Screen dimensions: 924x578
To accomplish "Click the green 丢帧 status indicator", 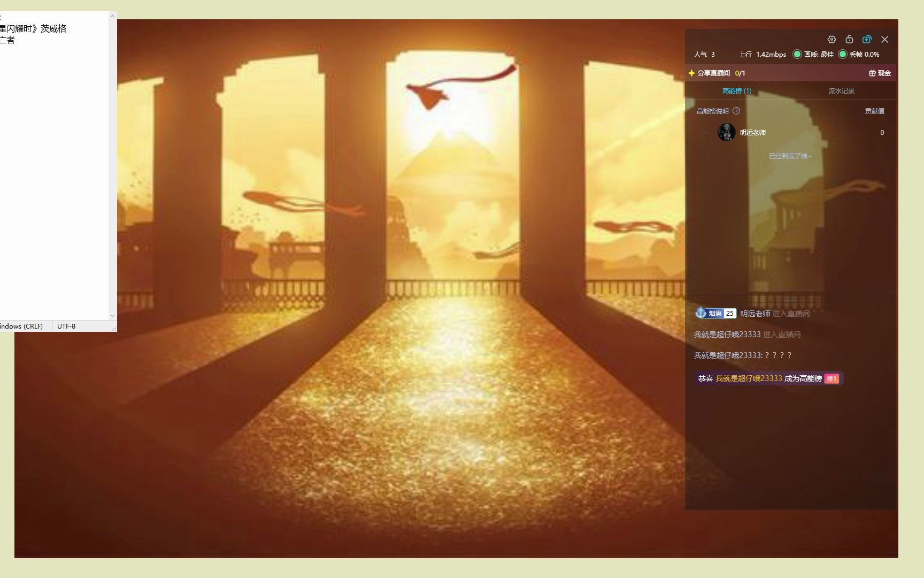I will [843, 54].
